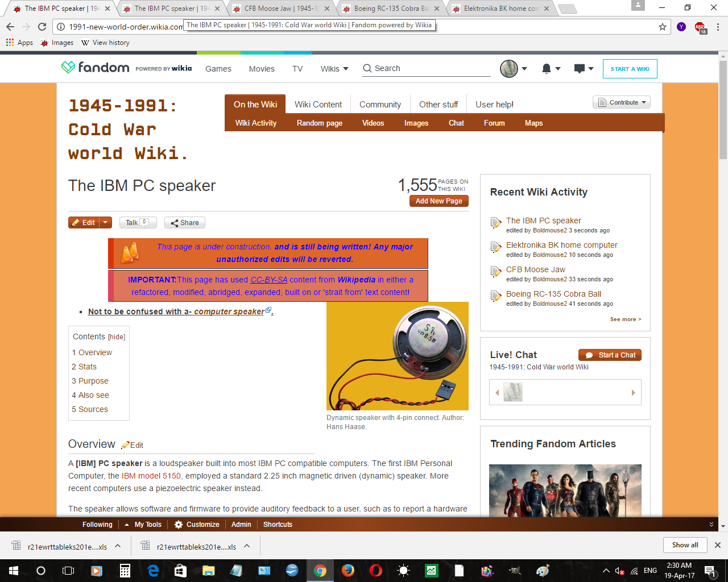This screenshot has height=582, width=728.
Task: Open the Edit button dropdown arrow
Action: 105,223
